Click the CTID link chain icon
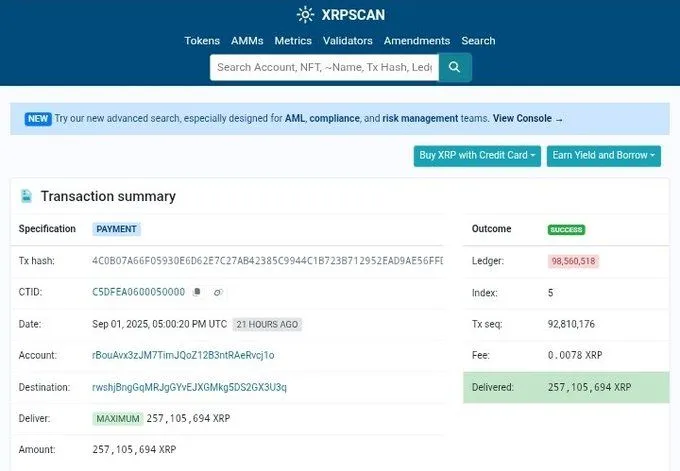This screenshot has width=680, height=471. coord(218,292)
